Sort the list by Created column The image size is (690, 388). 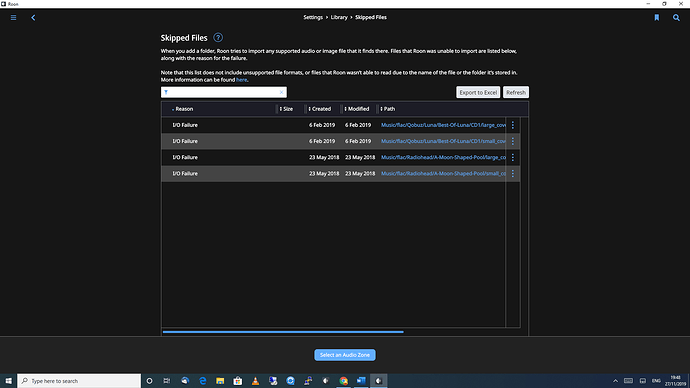320,109
